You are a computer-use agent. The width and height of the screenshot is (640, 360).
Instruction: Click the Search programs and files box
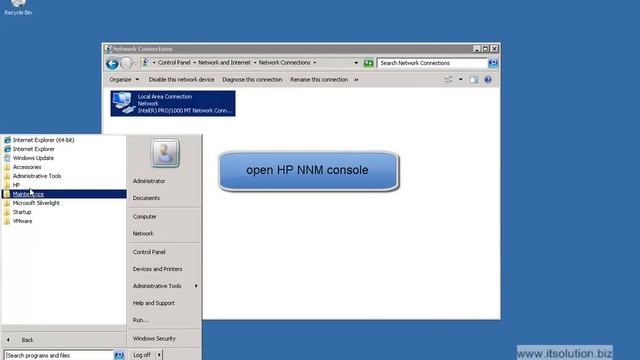tap(58, 355)
